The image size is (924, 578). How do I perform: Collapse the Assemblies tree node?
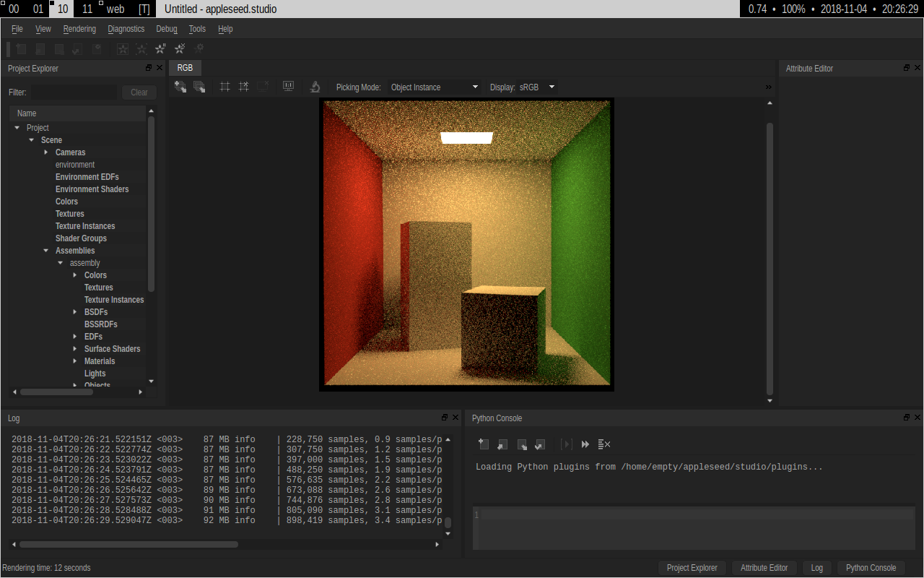46,251
